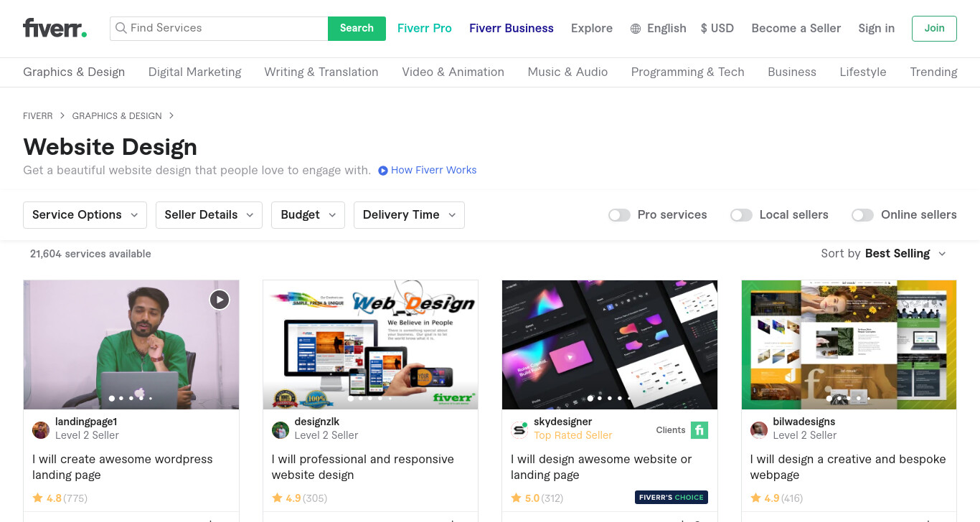The image size is (980, 522).
Task: Open skydesigner dark mockup thumbnail
Action: [610, 344]
